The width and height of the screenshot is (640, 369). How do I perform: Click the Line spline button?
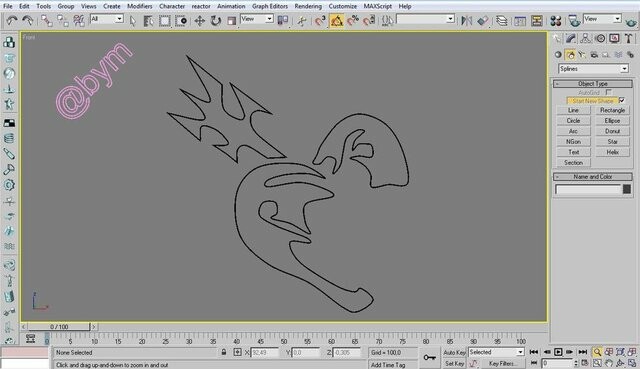(573, 110)
